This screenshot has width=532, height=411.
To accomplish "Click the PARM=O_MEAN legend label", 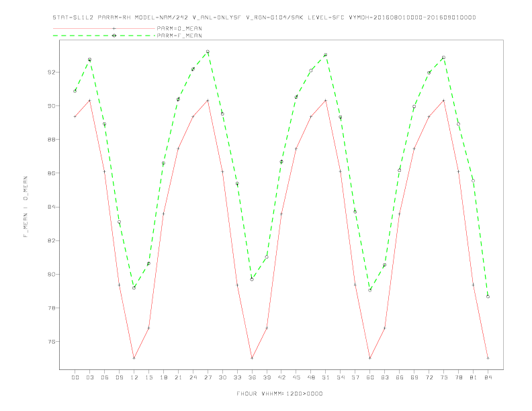I will pos(179,28).
